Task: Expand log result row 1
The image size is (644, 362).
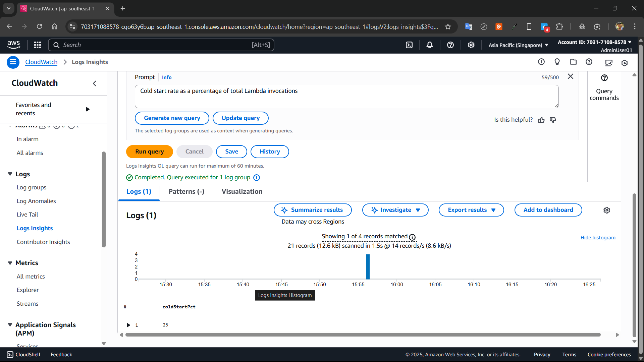Action: click(128, 325)
